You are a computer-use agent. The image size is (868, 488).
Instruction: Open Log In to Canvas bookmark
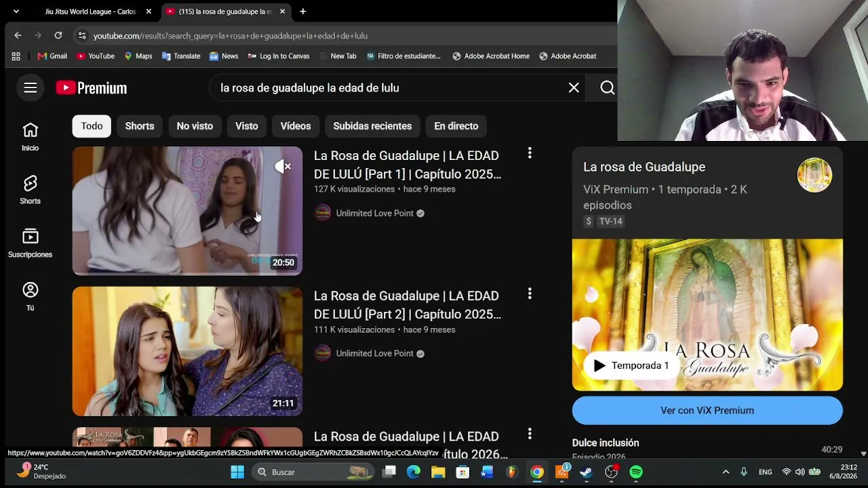[x=279, y=56]
